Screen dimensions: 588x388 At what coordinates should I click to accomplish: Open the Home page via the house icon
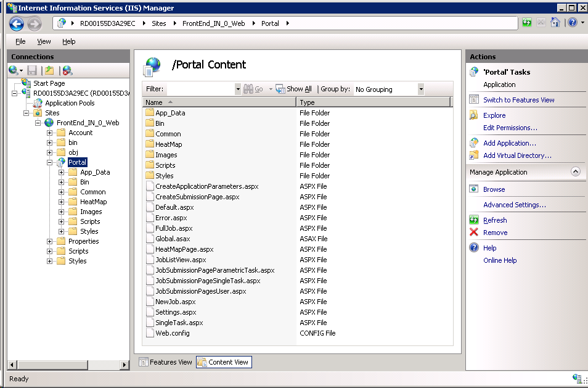pyautogui.click(x=555, y=22)
